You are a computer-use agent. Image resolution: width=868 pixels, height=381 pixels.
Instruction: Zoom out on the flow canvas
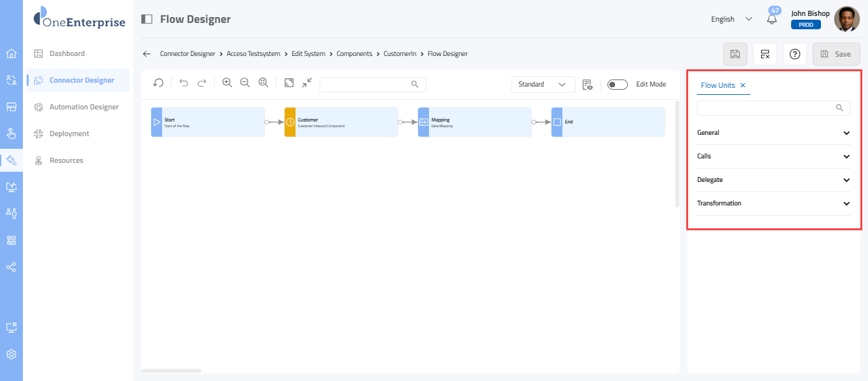(x=245, y=83)
